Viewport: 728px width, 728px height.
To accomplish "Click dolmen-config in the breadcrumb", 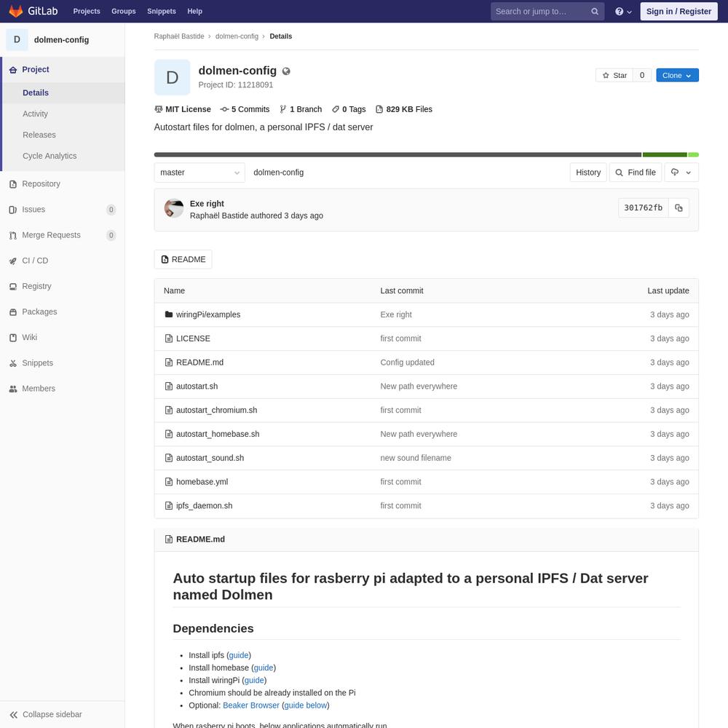I will [237, 36].
